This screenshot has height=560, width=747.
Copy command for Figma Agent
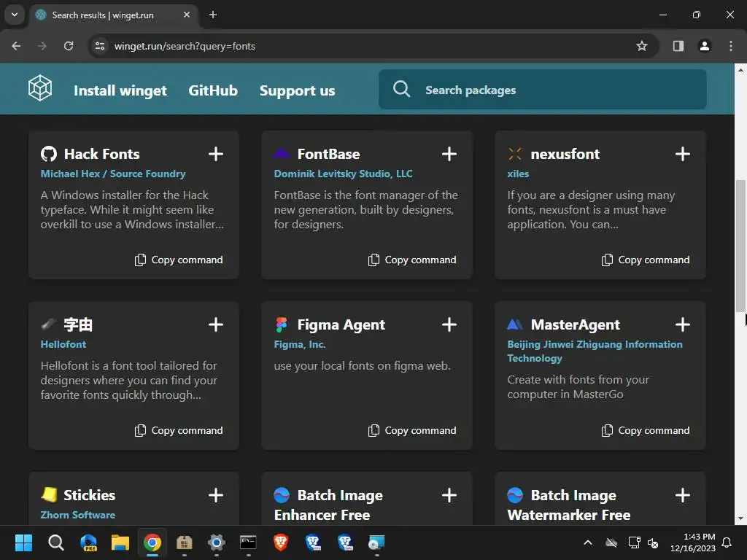pos(412,430)
